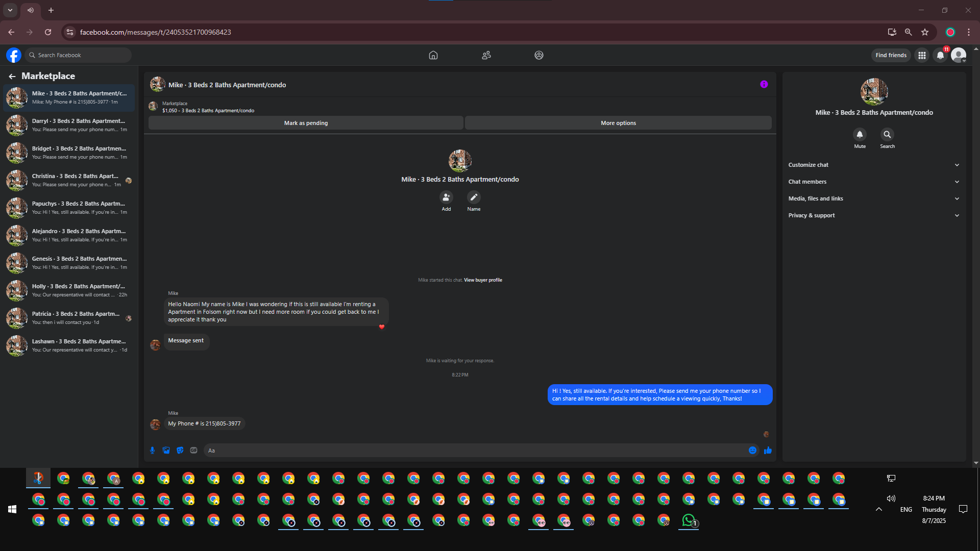Open WhatsApp from the taskbar
980x551 pixels.
(689, 520)
